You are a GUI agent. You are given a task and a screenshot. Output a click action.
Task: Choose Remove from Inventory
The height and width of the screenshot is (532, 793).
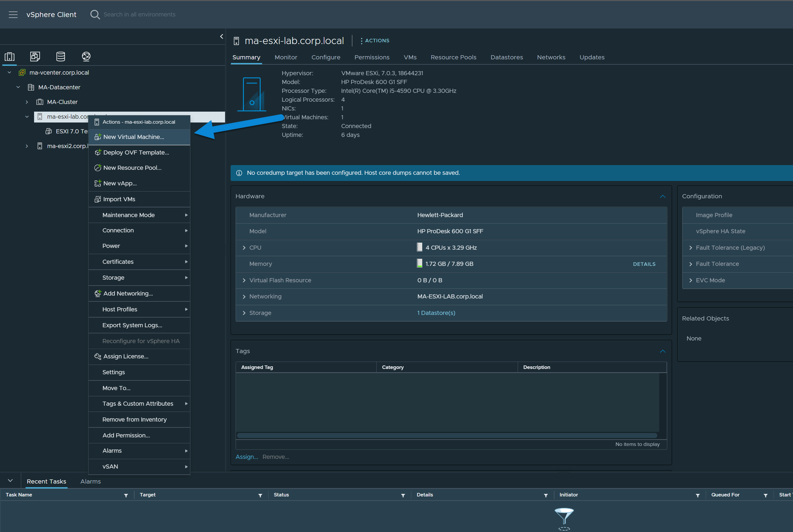(x=139, y=420)
